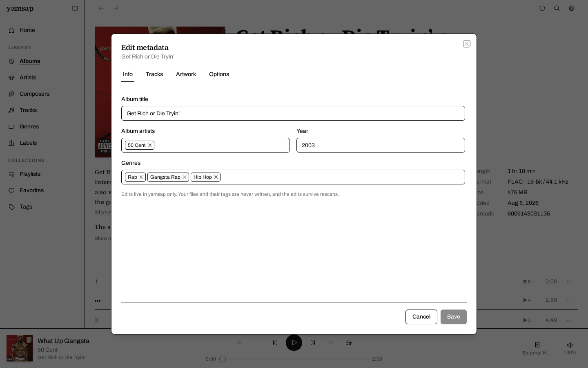588x368 pixels.
Task: Click the Rap genre chip label
Action: (x=132, y=177)
